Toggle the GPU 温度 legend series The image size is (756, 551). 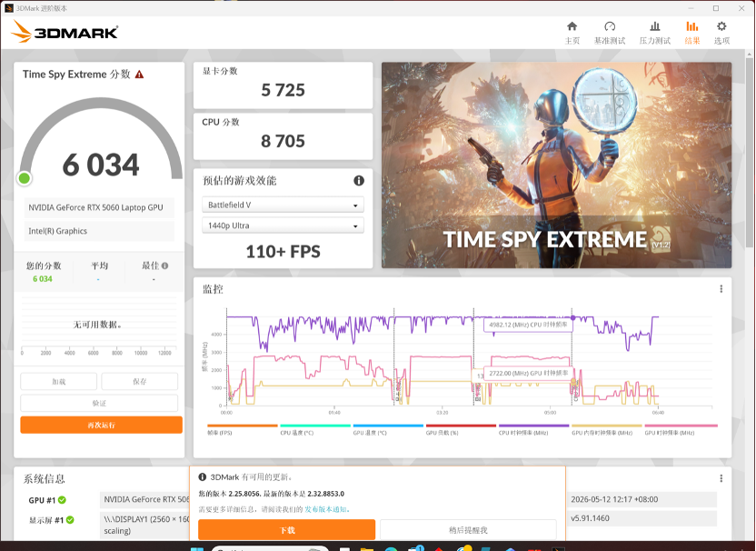pos(388,429)
